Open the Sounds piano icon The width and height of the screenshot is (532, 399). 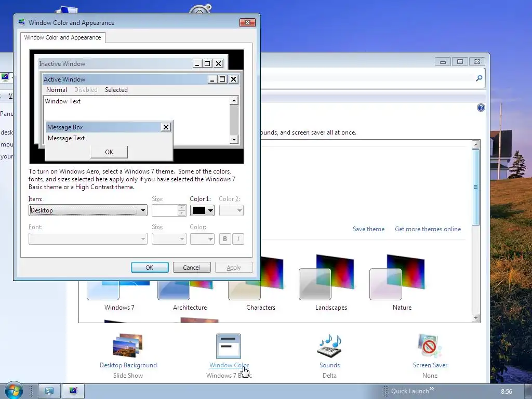tap(329, 345)
